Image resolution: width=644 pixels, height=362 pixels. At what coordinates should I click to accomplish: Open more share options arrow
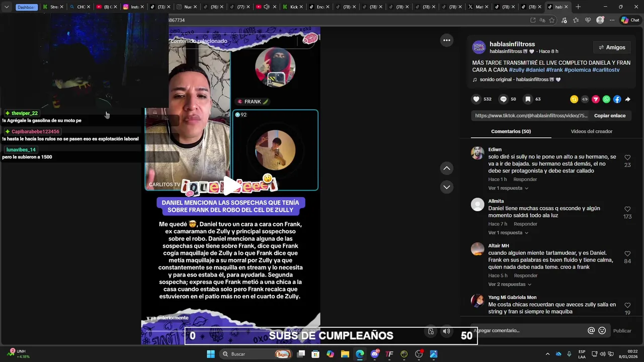[628, 99]
